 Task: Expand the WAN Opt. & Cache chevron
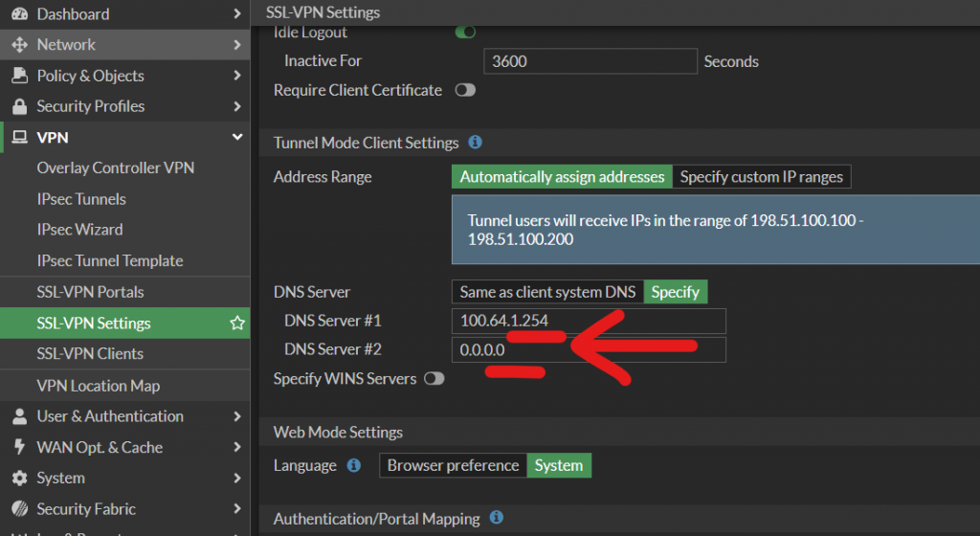tap(237, 447)
